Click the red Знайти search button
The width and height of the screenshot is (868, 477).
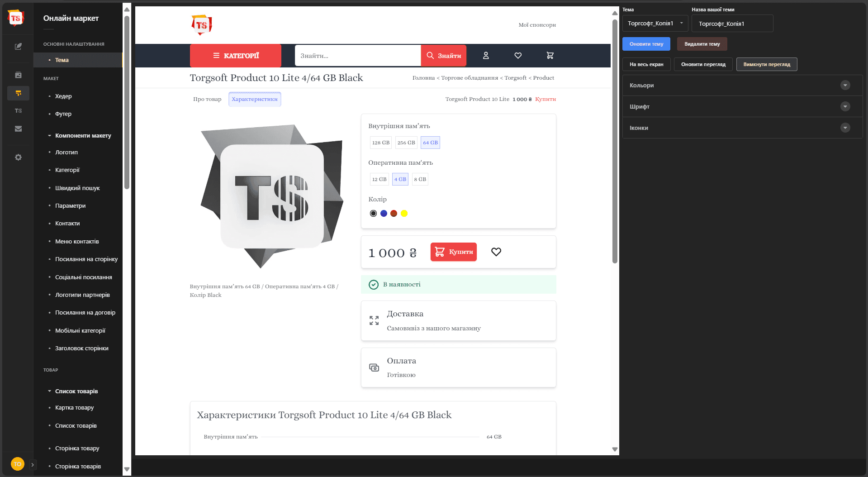point(444,56)
